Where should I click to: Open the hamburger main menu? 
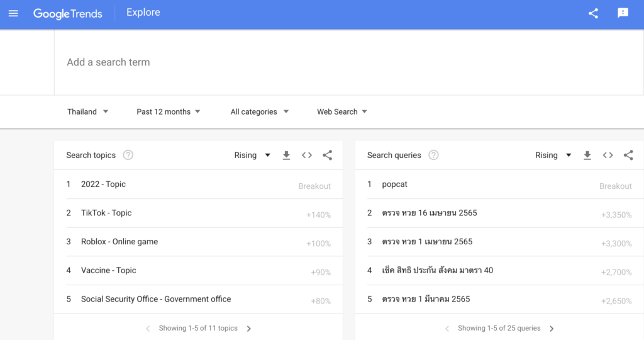pyautogui.click(x=13, y=13)
